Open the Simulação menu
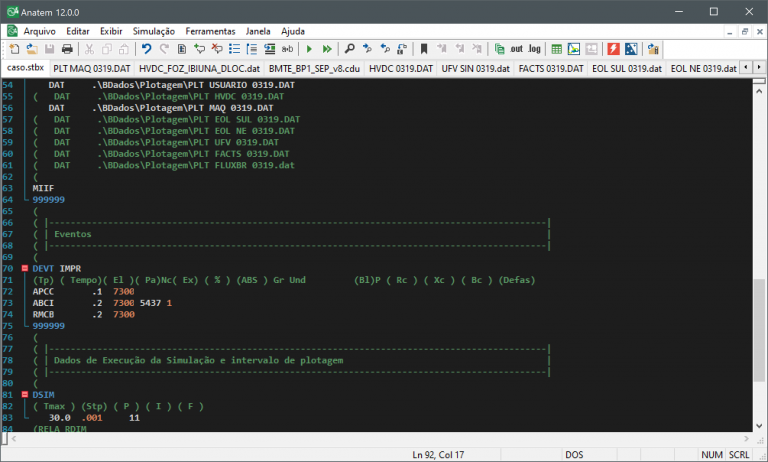 click(x=153, y=31)
